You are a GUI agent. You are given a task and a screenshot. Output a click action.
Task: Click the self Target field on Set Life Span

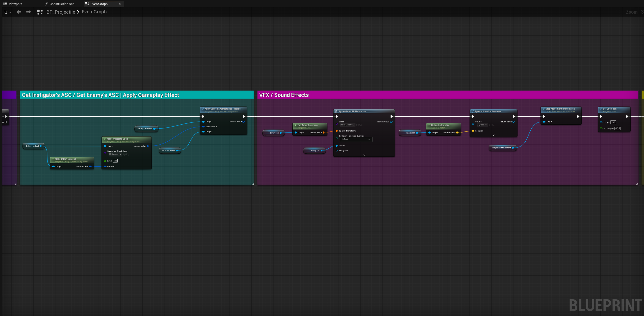613,122
